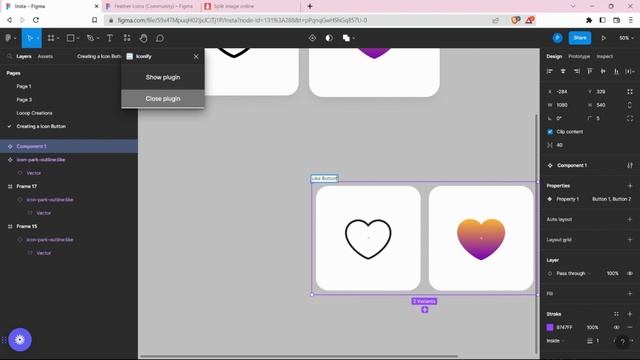The height and width of the screenshot is (360, 640).
Task: Click the width field showing 1080
Action: [562, 105]
